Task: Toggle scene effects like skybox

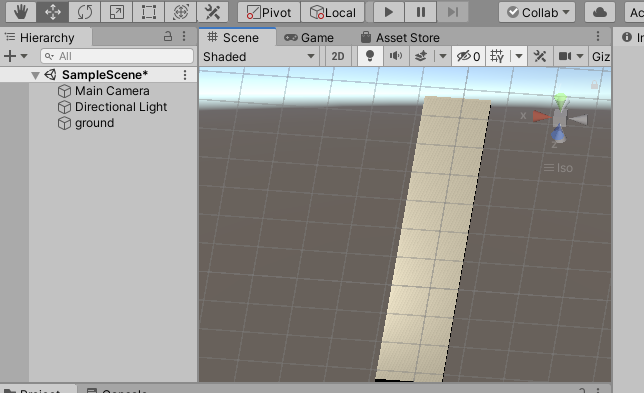Action: click(421, 56)
